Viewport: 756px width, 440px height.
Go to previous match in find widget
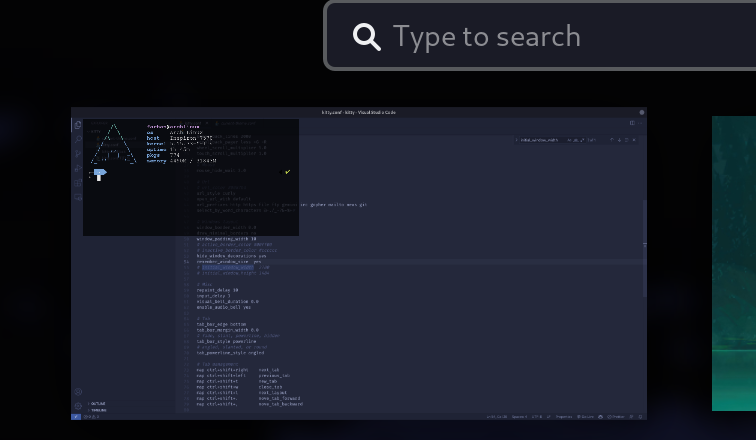coord(612,140)
